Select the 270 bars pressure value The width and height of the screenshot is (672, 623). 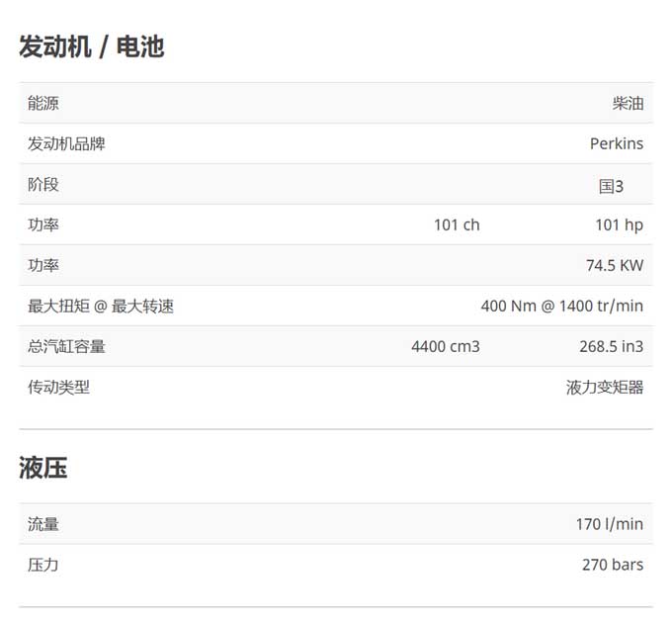tap(612, 565)
